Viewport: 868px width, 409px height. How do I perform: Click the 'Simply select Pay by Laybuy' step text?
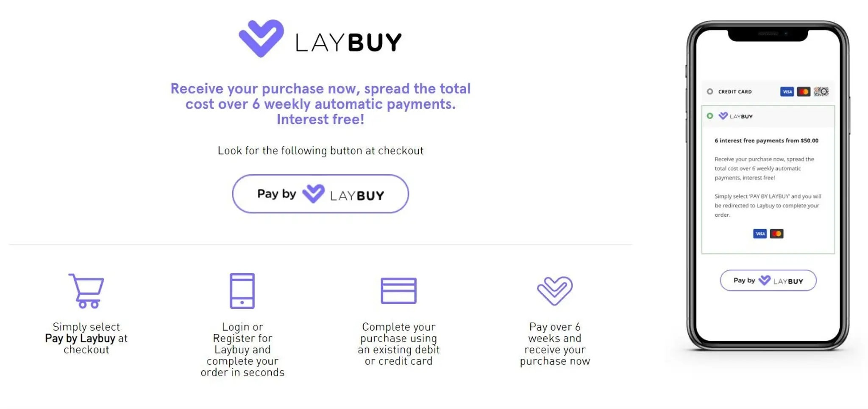point(86,338)
